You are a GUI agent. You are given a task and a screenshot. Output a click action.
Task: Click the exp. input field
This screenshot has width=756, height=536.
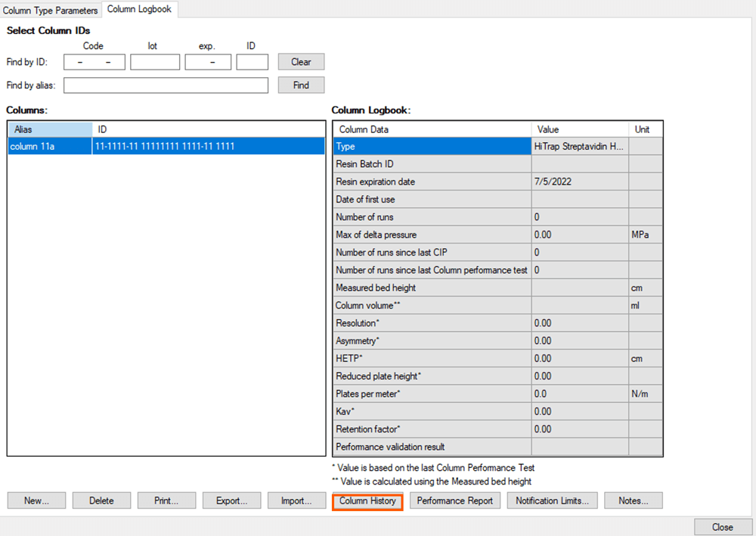[x=208, y=62]
